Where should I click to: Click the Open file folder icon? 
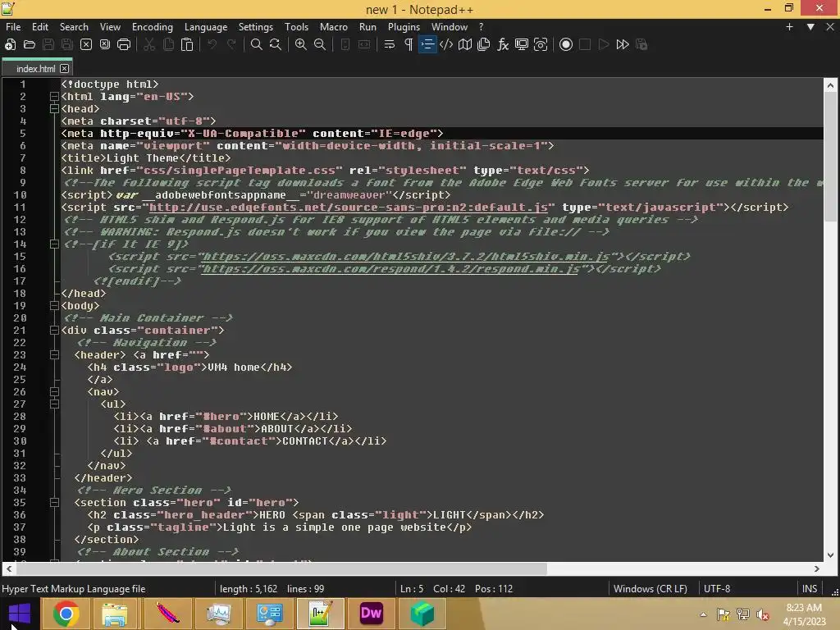pos(30,44)
